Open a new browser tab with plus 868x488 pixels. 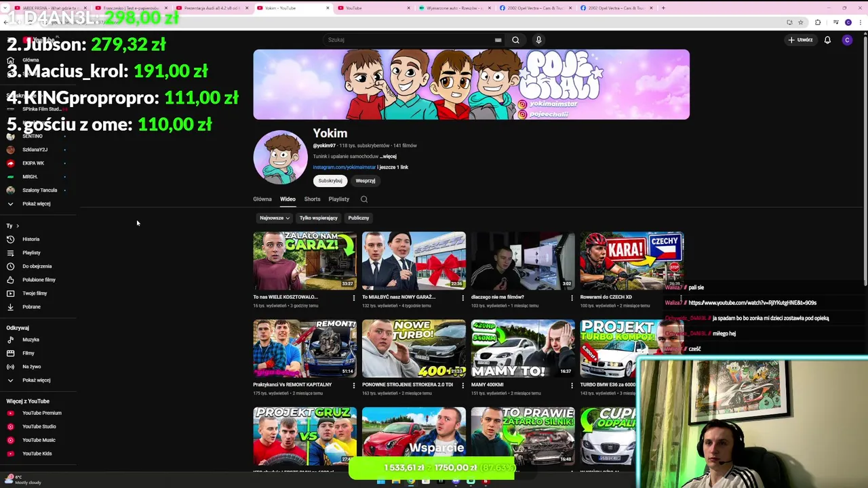pyautogui.click(x=663, y=8)
